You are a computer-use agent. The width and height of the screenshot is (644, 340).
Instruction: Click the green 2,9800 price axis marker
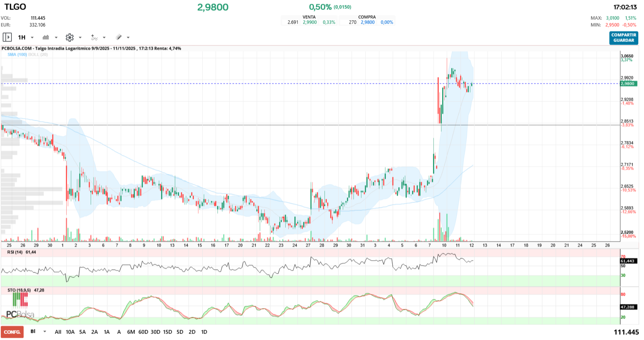pos(628,83)
